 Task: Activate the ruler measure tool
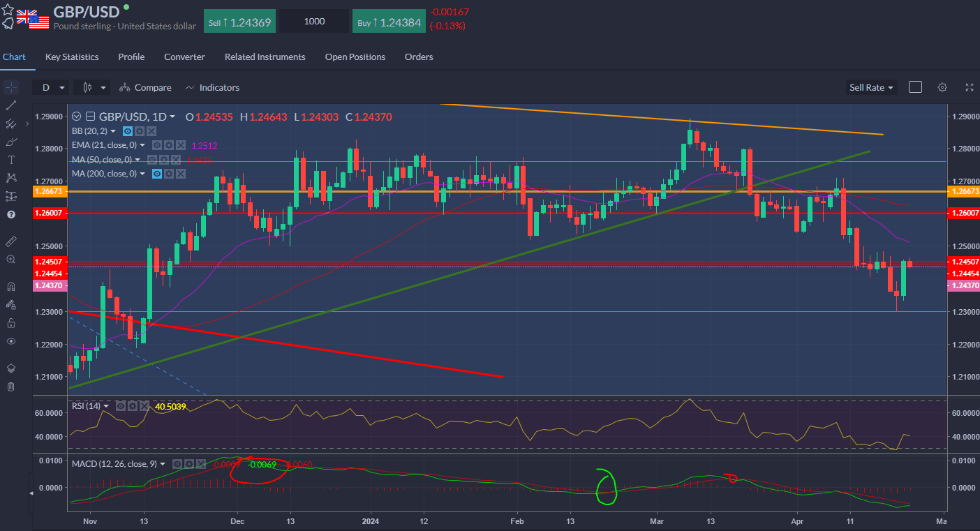[x=11, y=241]
